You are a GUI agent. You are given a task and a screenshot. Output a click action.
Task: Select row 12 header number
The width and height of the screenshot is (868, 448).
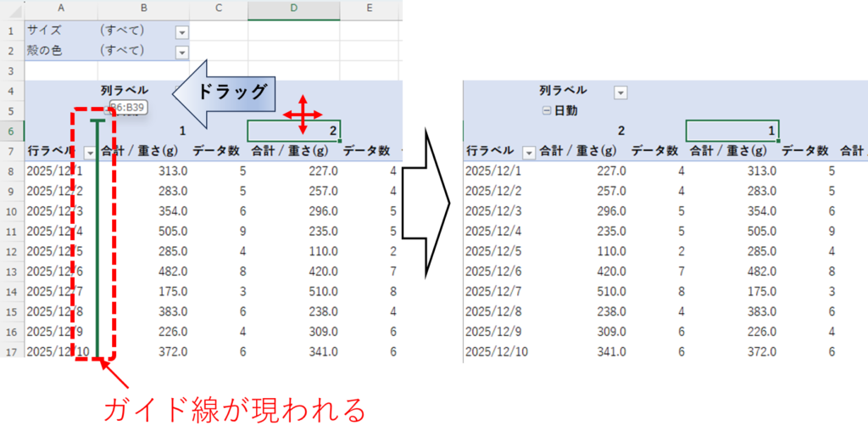(x=11, y=251)
